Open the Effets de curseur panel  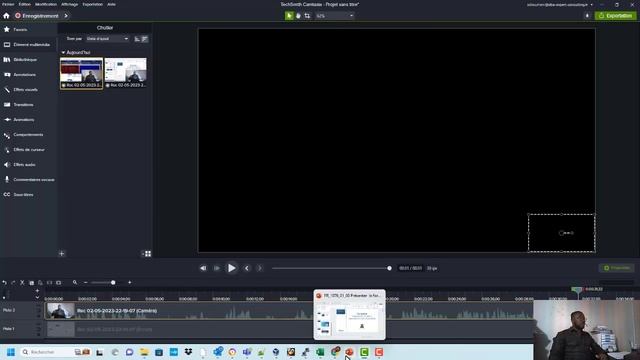[29, 150]
